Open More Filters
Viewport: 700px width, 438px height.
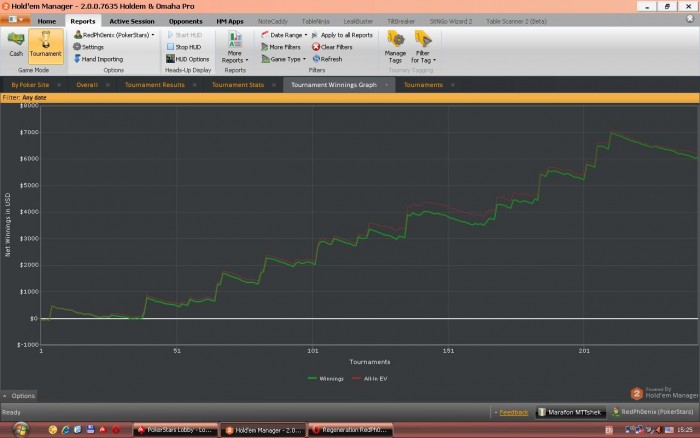(281, 47)
